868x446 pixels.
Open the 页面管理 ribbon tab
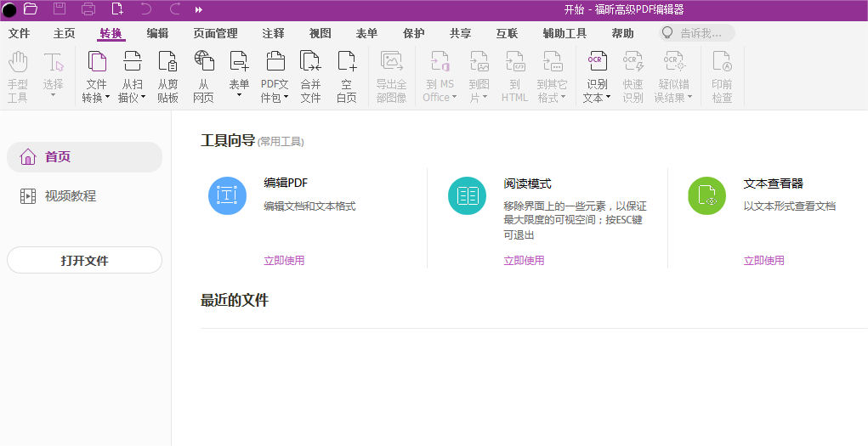tap(215, 34)
